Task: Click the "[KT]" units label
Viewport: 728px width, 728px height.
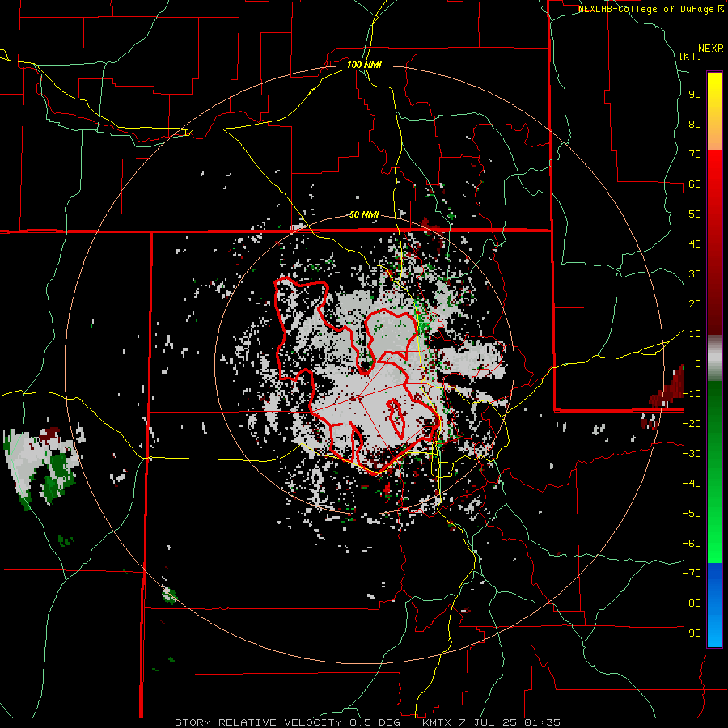Action: click(691, 56)
